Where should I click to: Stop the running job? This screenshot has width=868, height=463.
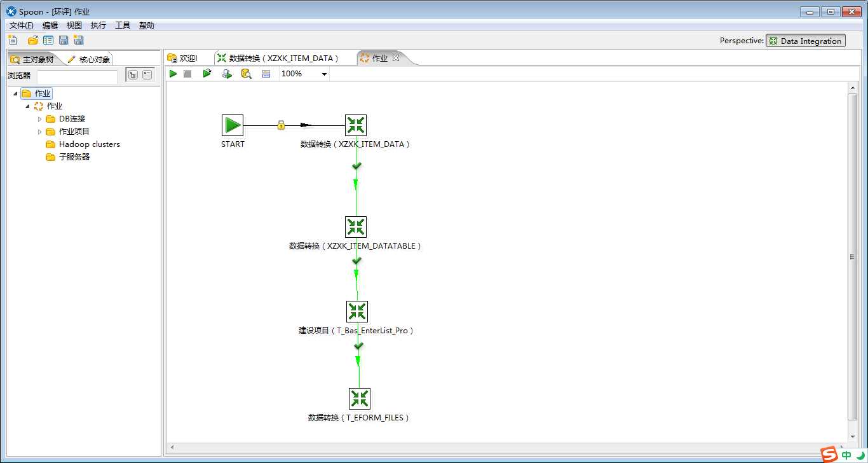pyautogui.click(x=187, y=74)
